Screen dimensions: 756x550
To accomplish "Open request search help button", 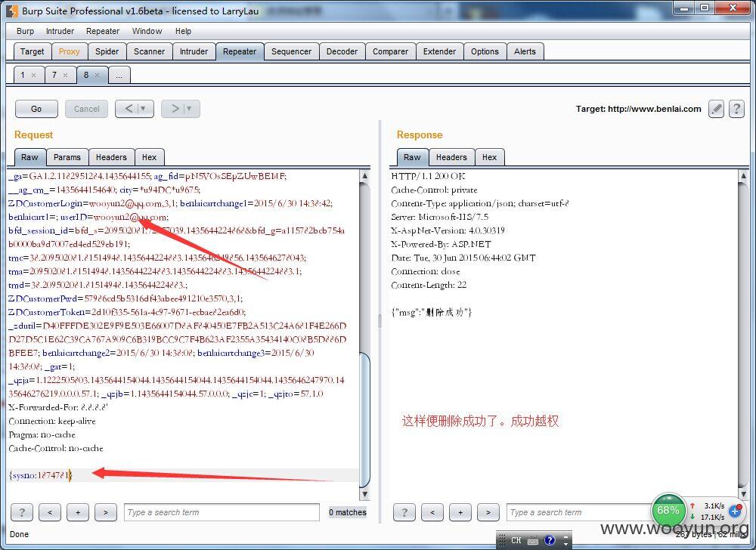I will tap(22, 512).
